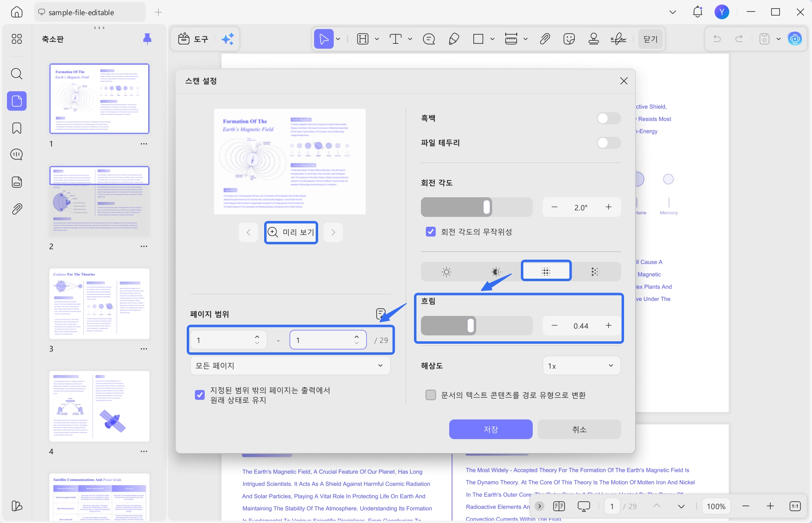Go to the home icon
Viewport: 812px width, 523px height.
coord(17,12)
